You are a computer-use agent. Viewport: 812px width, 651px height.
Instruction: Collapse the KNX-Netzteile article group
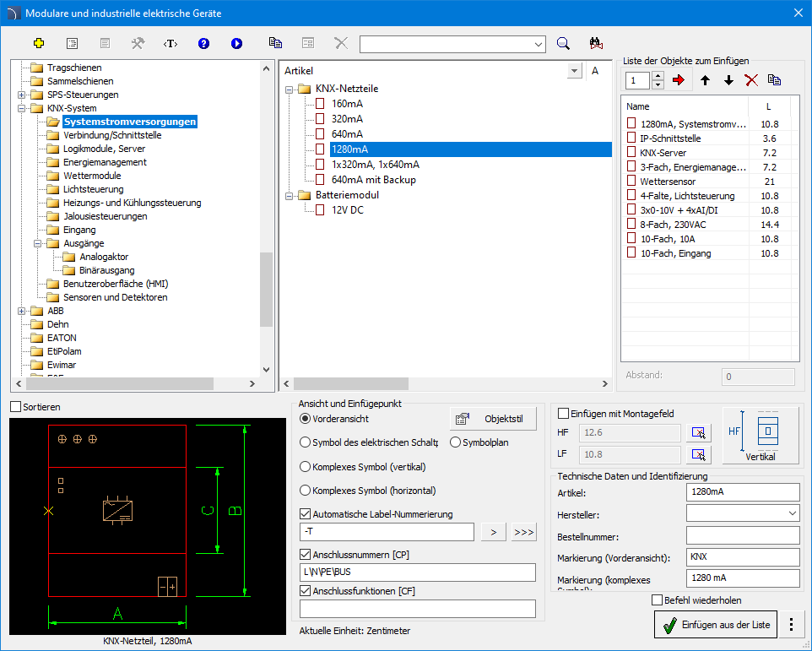pyautogui.click(x=289, y=89)
